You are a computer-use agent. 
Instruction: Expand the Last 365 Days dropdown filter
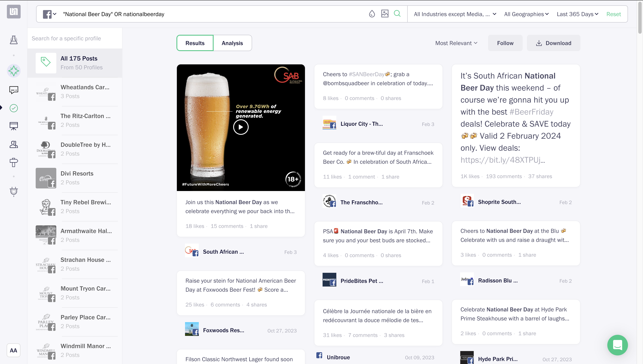tap(577, 14)
